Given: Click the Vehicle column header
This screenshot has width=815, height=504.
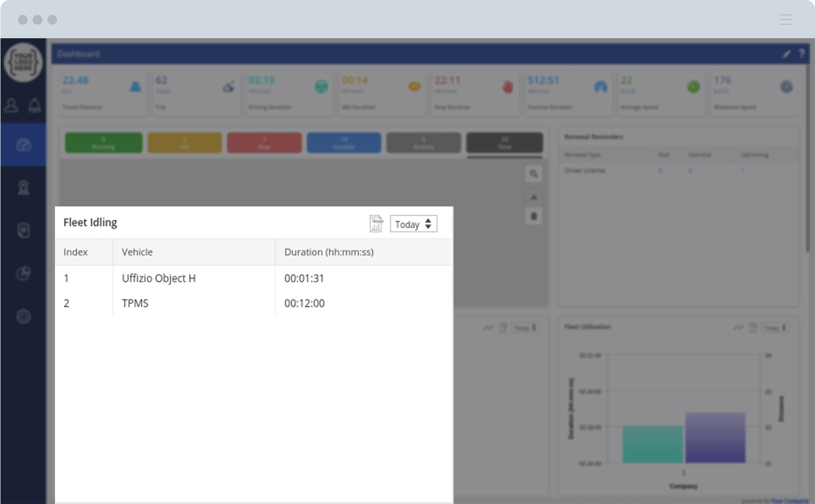Looking at the screenshot, I should 137,252.
